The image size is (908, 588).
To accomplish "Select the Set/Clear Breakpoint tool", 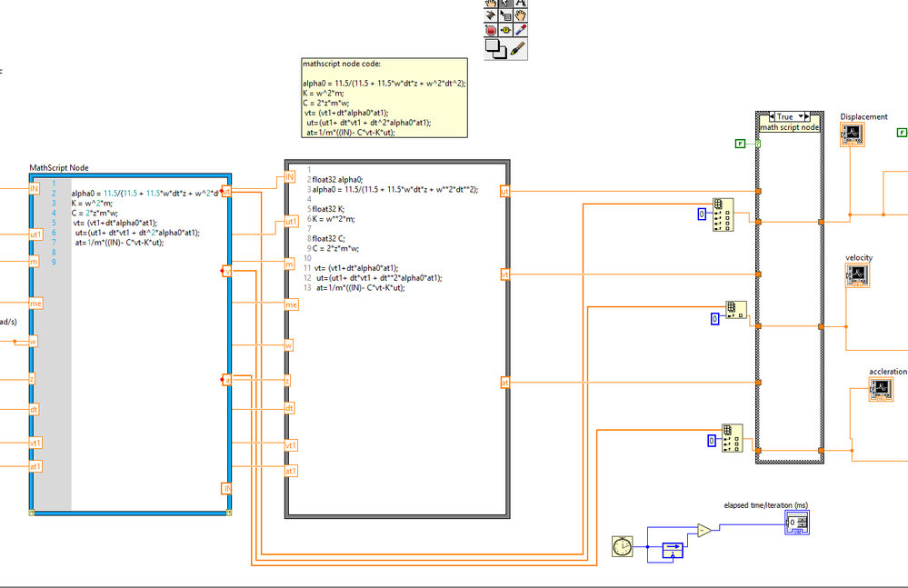I will 491,30.
